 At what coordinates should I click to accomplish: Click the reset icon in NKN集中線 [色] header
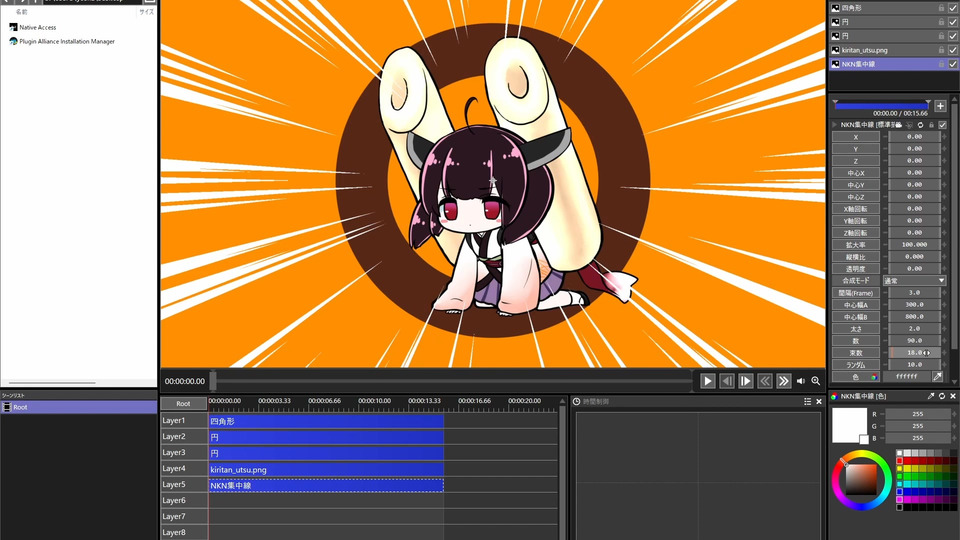pyautogui.click(x=942, y=396)
